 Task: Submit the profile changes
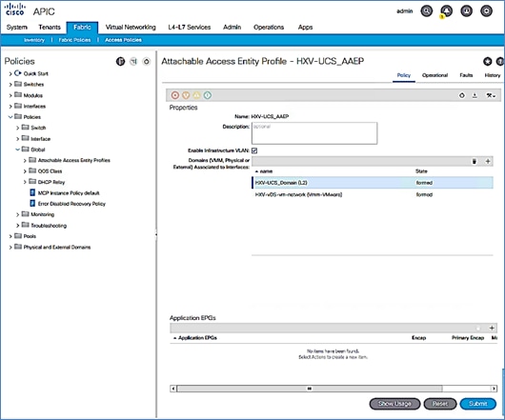pos(478,404)
